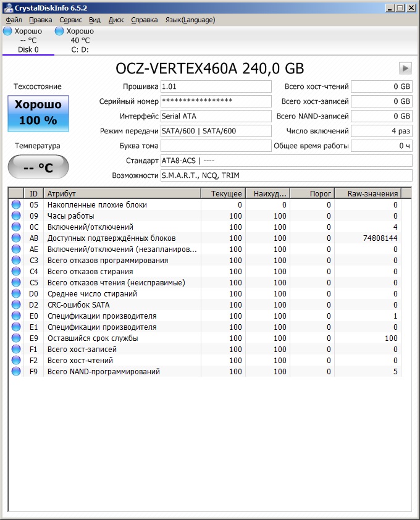The width and height of the screenshot is (420, 520).
Task: Click the Прошивка field showing 1.01
Action: click(x=216, y=86)
